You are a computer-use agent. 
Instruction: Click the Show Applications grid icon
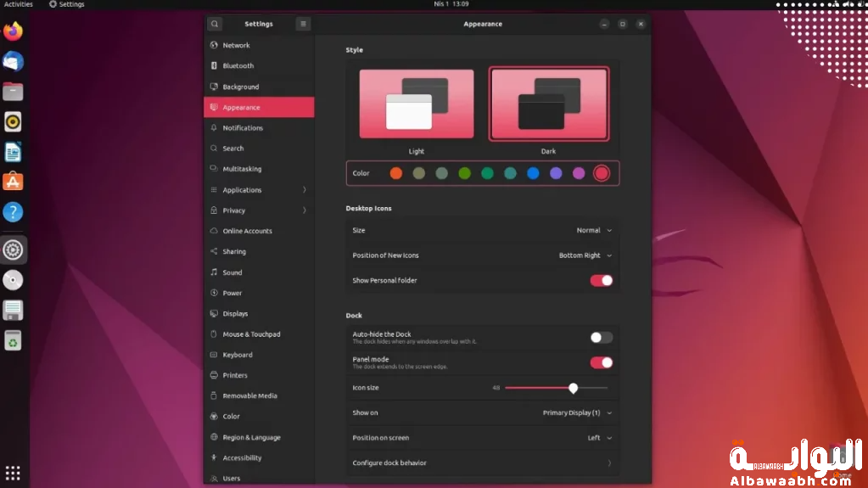click(x=13, y=473)
